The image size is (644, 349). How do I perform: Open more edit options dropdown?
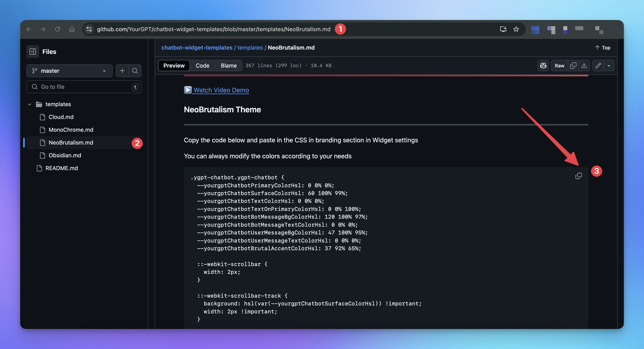pyautogui.click(x=609, y=66)
